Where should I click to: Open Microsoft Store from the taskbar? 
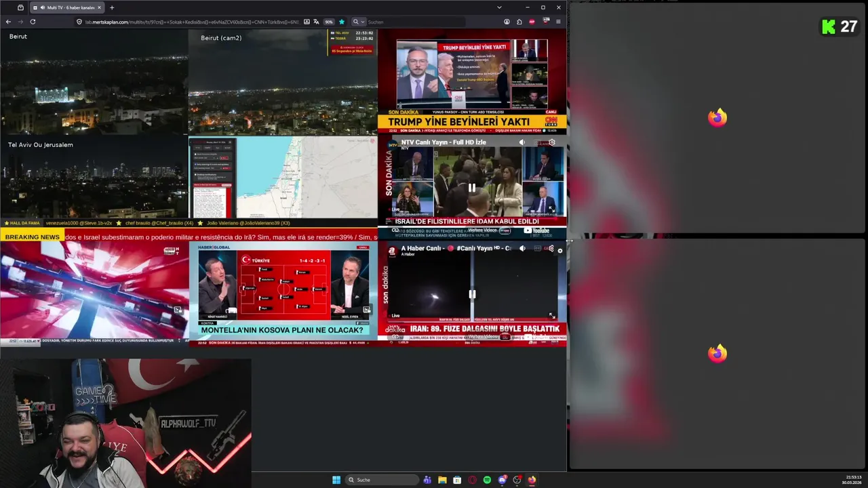pyautogui.click(x=457, y=480)
